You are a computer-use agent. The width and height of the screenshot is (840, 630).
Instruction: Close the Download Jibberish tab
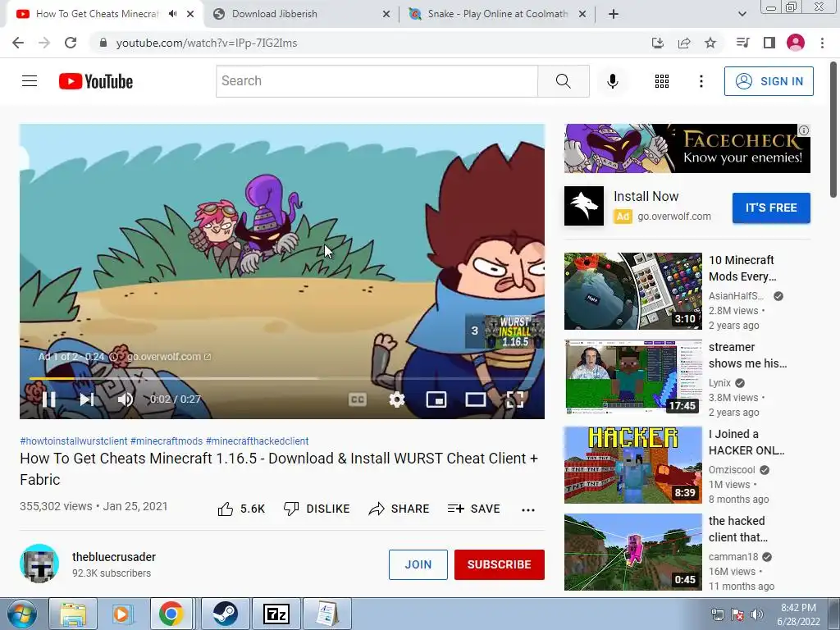click(x=386, y=15)
